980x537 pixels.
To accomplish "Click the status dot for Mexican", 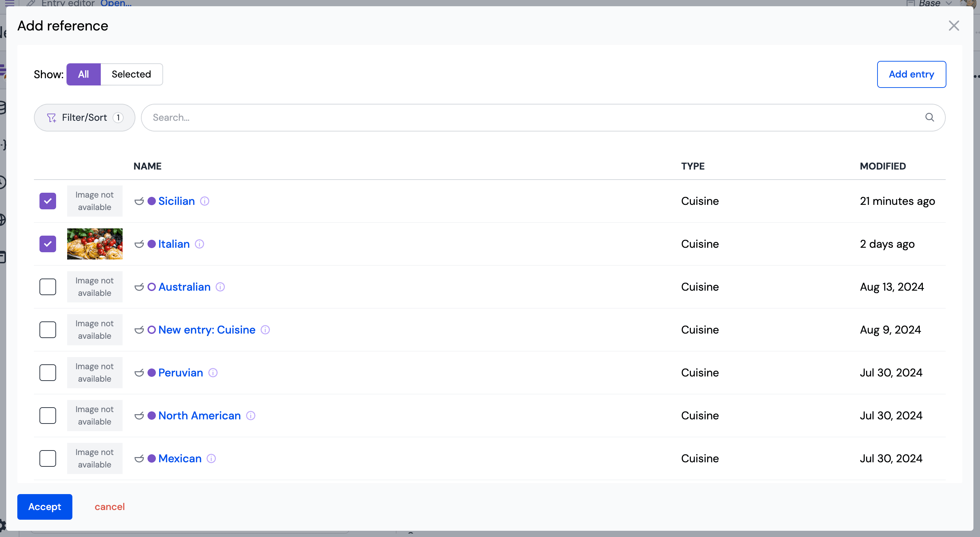I will 151,459.
